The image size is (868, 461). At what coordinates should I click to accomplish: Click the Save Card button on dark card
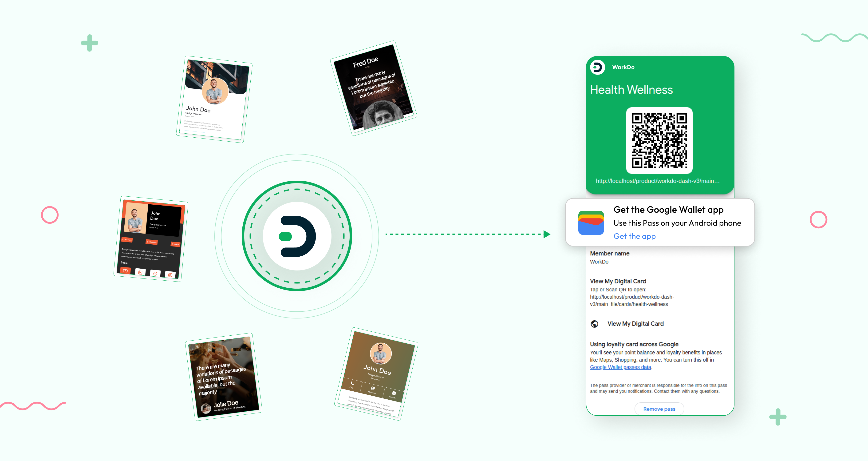pos(127,240)
